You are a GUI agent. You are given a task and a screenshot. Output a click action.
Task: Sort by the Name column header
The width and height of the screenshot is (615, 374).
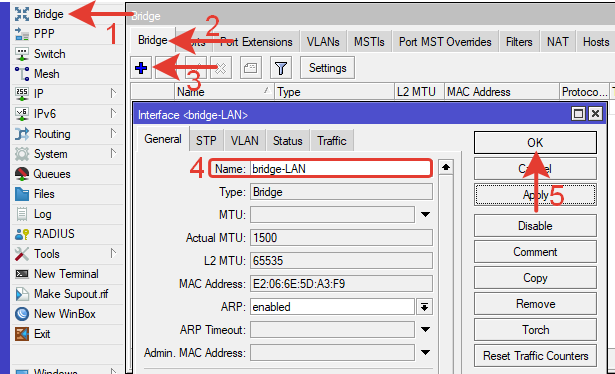coord(224,92)
